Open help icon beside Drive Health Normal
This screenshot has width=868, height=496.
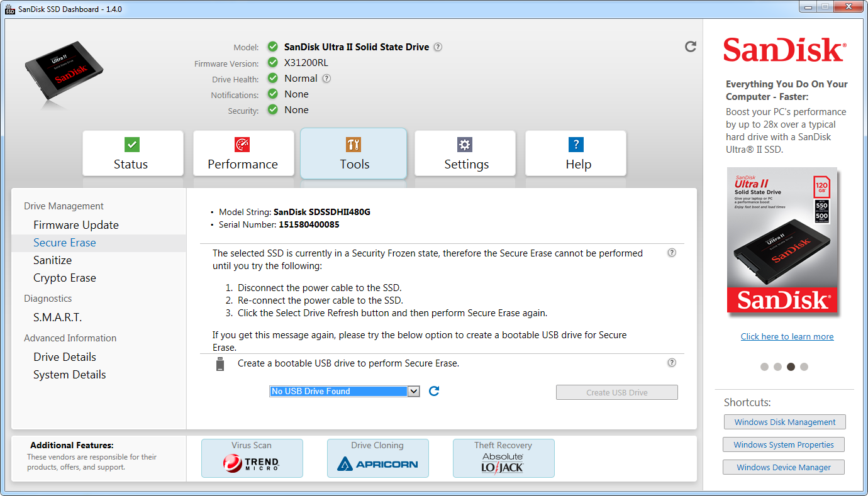pyautogui.click(x=326, y=79)
